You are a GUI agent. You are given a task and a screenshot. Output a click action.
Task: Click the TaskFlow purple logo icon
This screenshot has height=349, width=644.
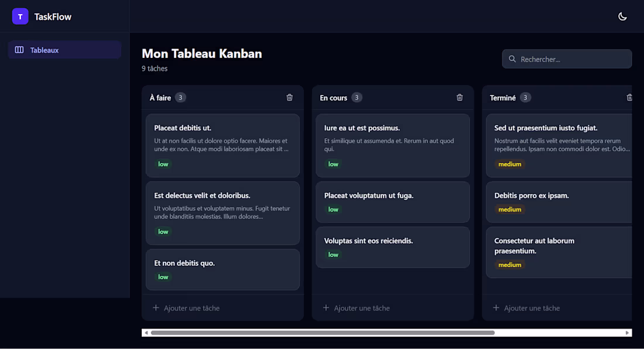point(20,16)
